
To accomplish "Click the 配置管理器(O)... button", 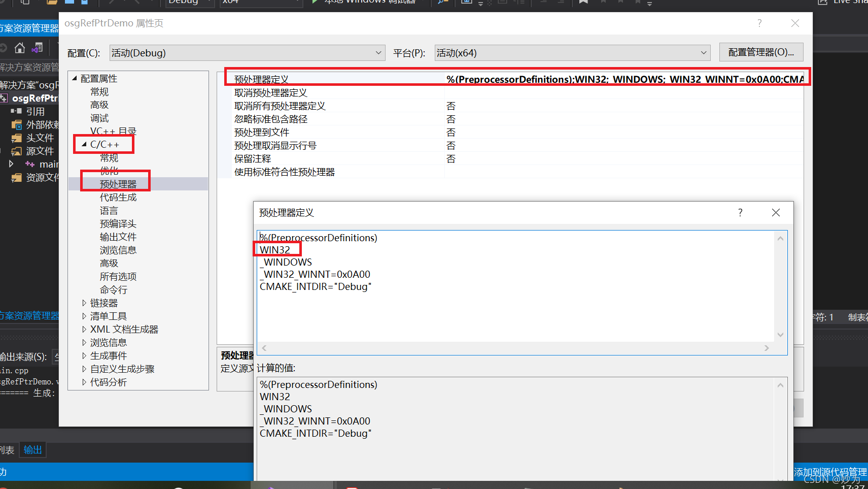I will pos(761,52).
